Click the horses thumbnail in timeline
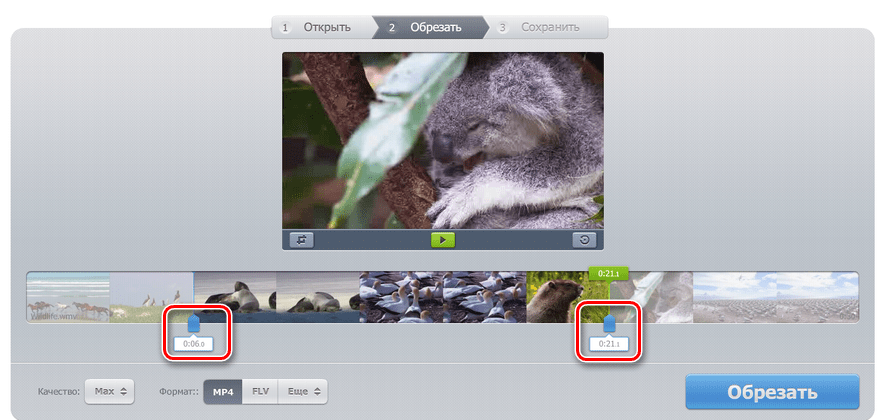 68,297
